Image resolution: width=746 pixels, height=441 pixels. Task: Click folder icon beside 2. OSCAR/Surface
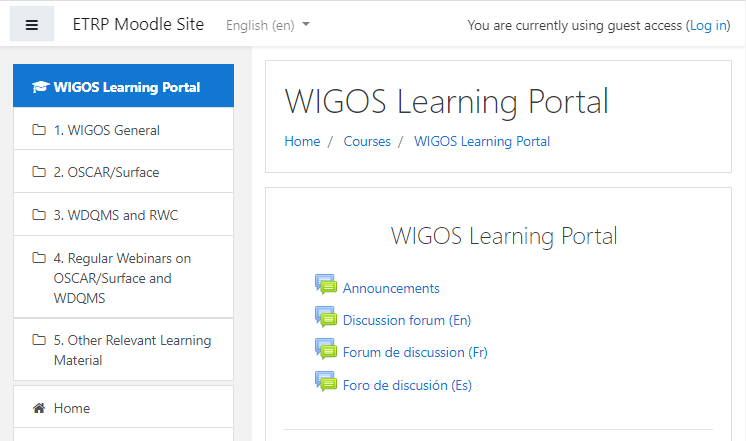pos(39,172)
